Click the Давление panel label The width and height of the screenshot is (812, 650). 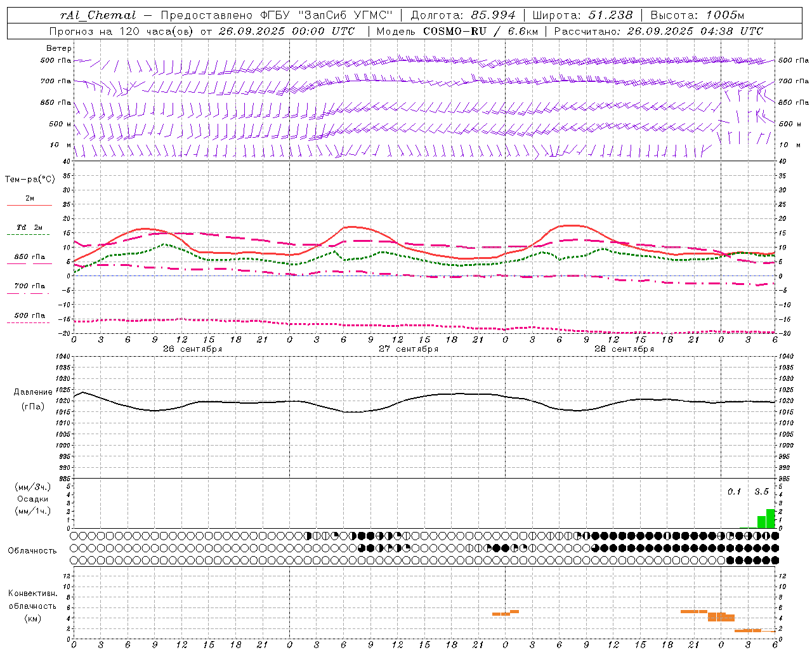pyautogui.click(x=33, y=392)
